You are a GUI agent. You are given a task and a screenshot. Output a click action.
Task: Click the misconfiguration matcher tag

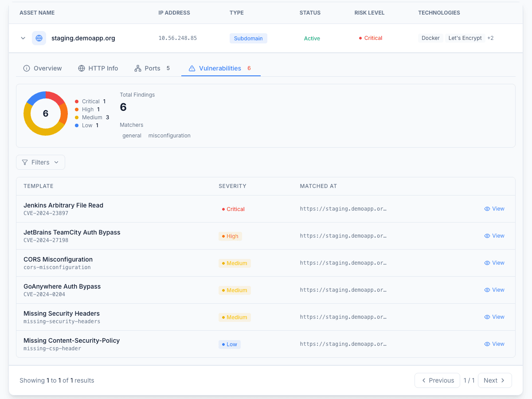pos(169,136)
